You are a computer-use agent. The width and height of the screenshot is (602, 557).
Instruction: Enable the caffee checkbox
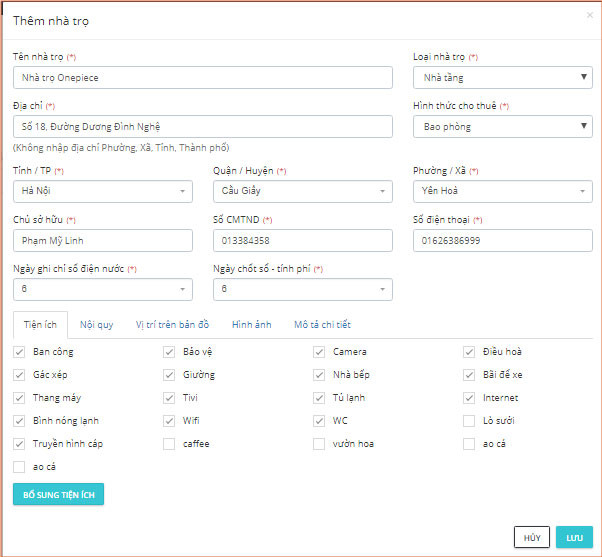[x=169, y=444]
